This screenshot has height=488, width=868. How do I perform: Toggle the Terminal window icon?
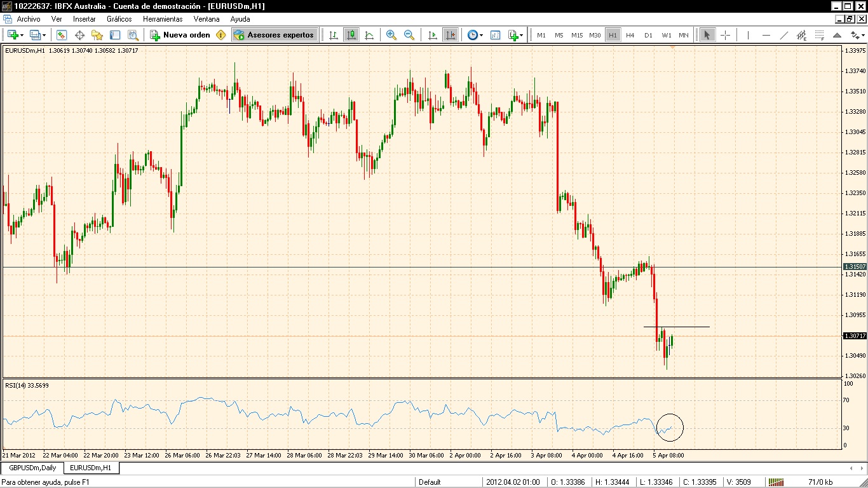pos(115,35)
